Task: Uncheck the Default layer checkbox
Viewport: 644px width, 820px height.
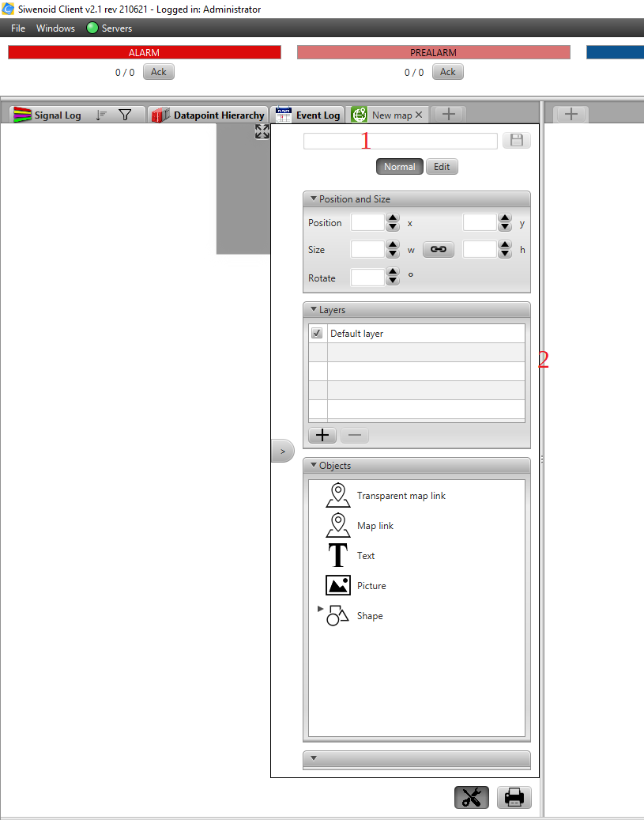Action: pos(317,334)
